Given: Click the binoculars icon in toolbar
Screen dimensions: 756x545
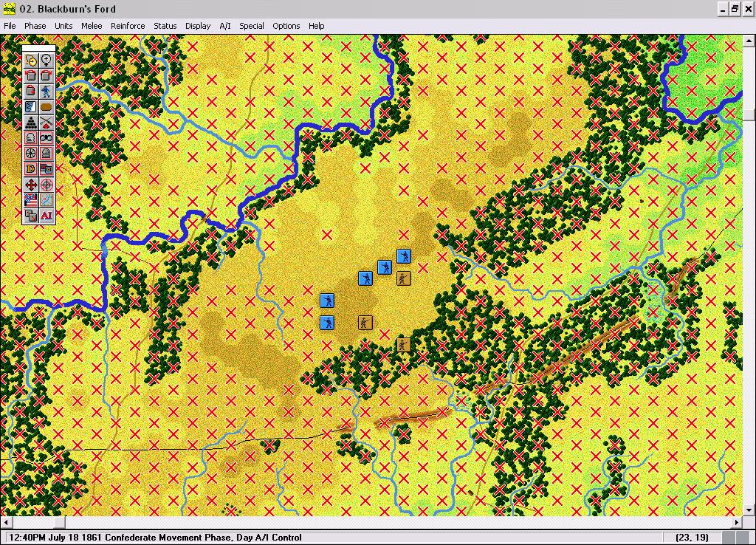Looking at the screenshot, I should (47, 138).
